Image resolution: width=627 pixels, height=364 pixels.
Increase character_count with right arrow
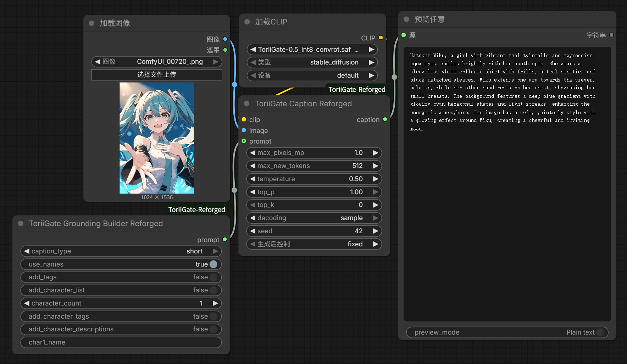(x=215, y=303)
